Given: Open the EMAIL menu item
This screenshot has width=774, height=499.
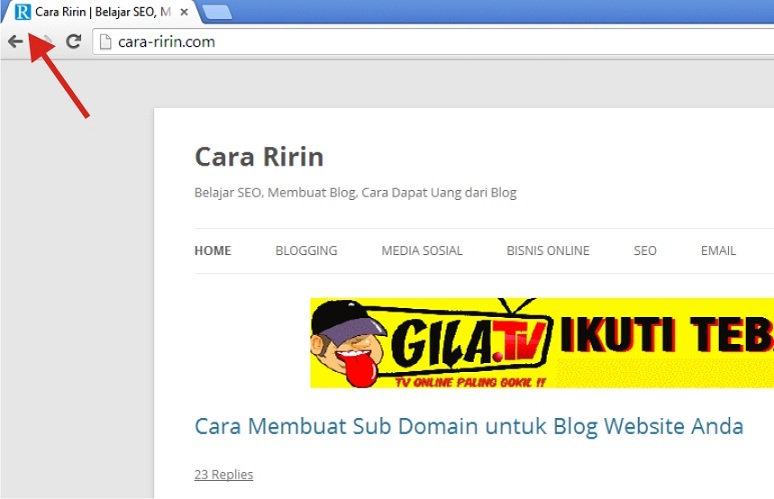Looking at the screenshot, I should [x=718, y=251].
